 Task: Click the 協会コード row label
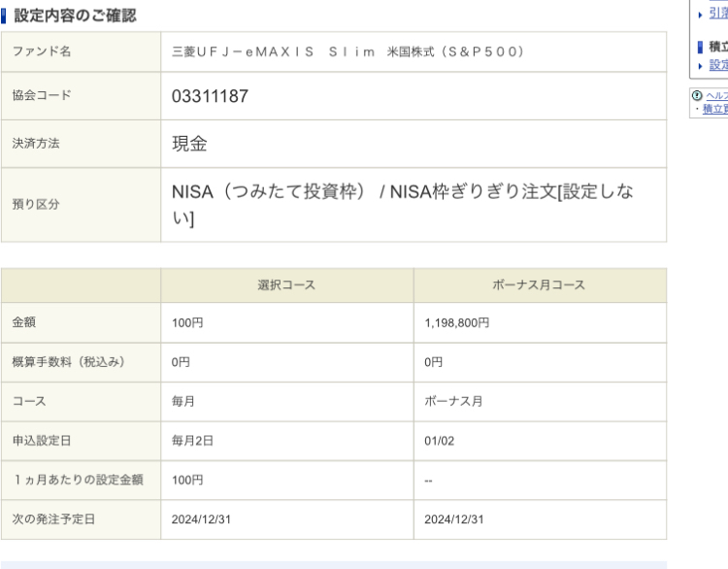[x=42, y=95]
